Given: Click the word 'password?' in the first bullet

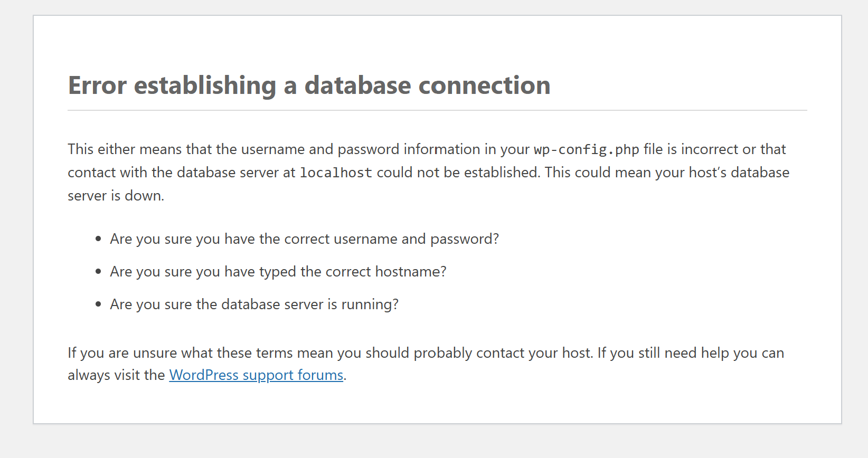Looking at the screenshot, I should [x=465, y=240].
